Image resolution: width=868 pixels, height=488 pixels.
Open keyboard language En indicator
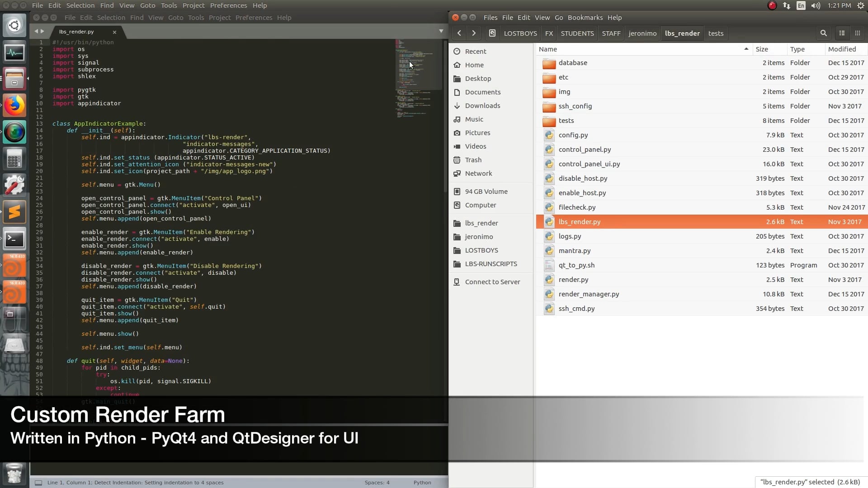tap(801, 5)
